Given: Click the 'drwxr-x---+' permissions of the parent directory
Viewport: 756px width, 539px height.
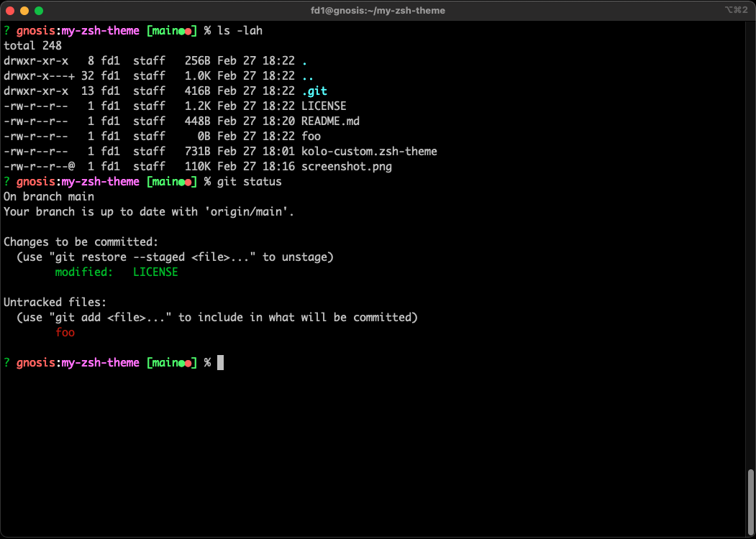Looking at the screenshot, I should pos(39,76).
